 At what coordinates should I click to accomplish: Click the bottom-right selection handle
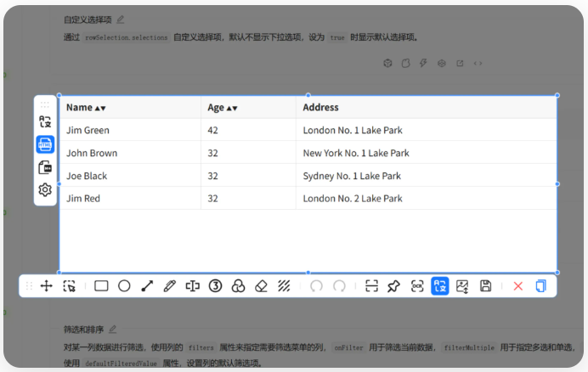pyautogui.click(x=557, y=273)
